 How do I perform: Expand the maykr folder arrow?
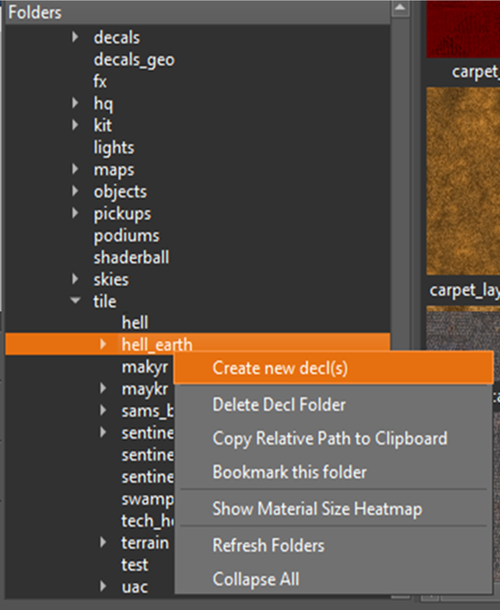(x=103, y=388)
